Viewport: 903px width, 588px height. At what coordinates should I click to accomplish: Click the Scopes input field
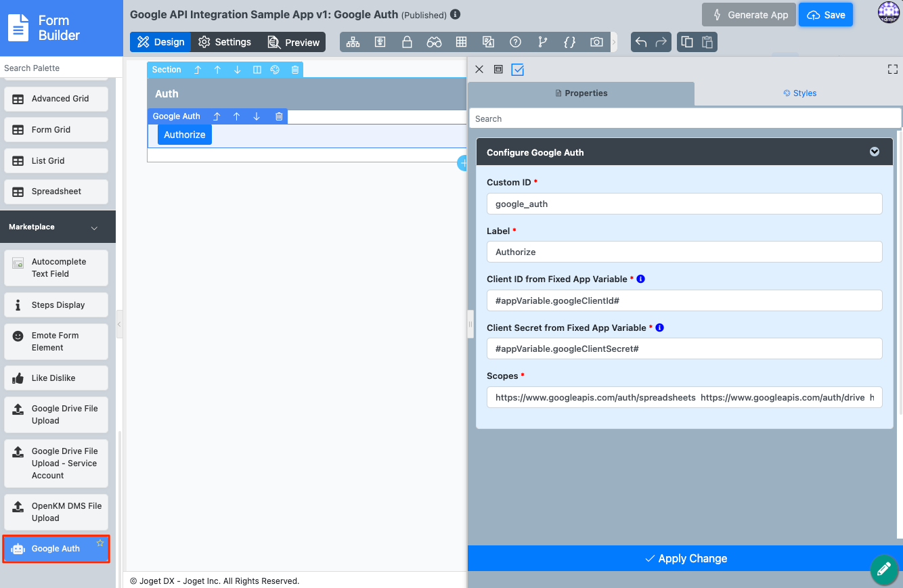(x=684, y=397)
